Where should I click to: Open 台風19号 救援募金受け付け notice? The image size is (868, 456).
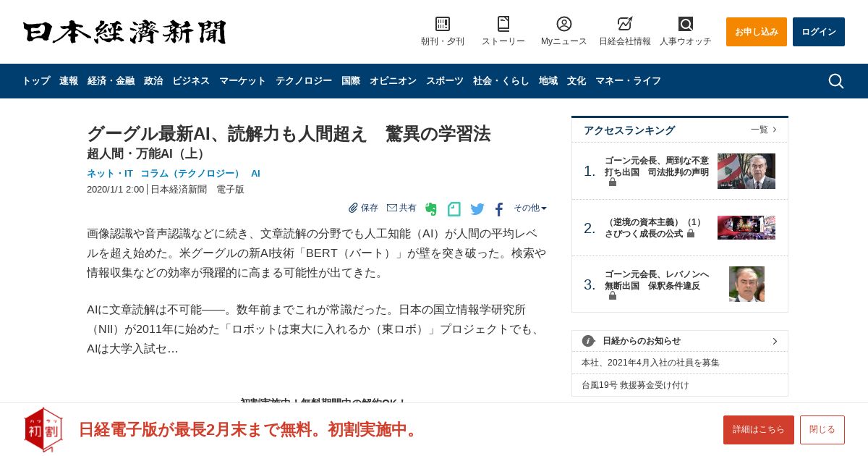(x=635, y=385)
